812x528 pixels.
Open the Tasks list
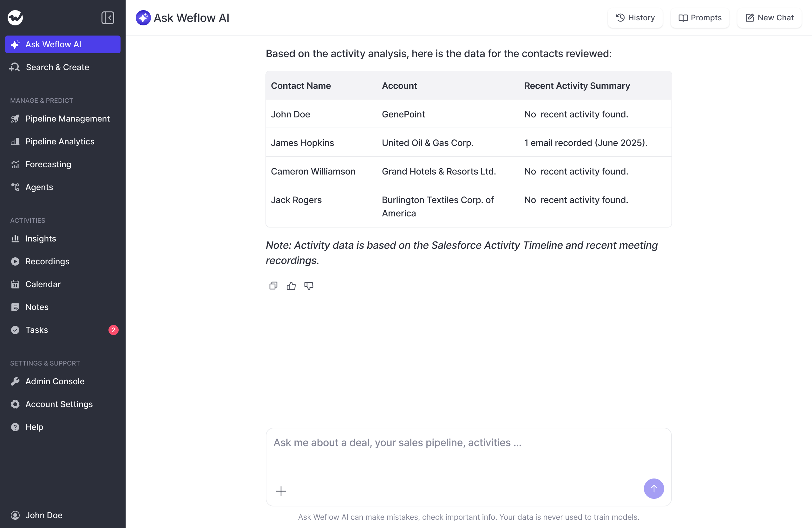pyautogui.click(x=63, y=330)
